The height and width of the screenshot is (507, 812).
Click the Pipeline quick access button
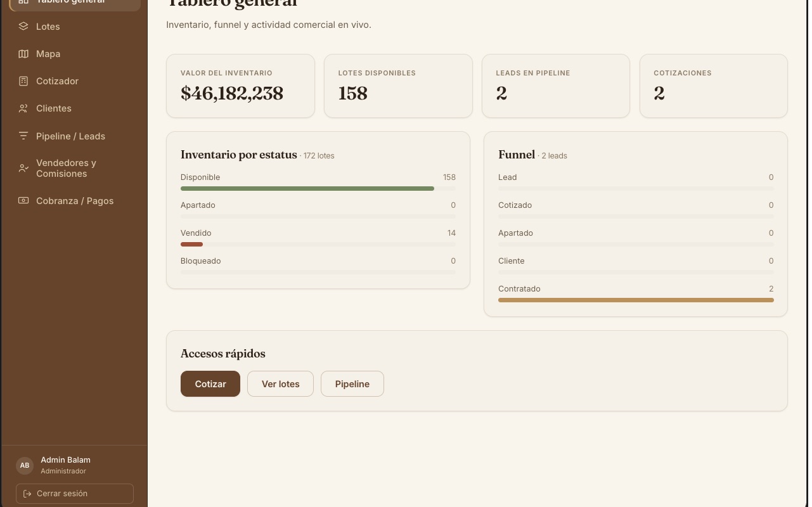coord(352,384)
